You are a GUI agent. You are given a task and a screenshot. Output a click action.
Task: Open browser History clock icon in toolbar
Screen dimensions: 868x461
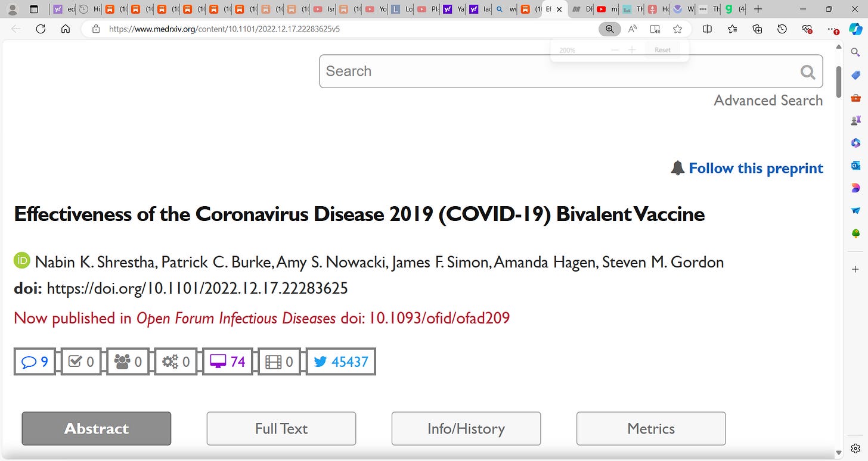pyautogui.click(x=782, y=29)
